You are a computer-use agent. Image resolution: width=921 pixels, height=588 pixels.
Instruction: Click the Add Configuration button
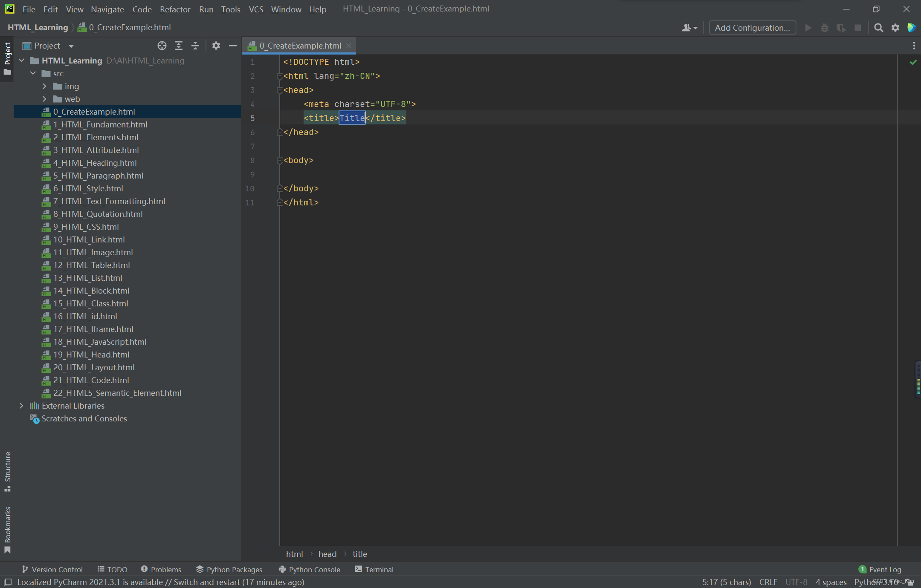752,28
